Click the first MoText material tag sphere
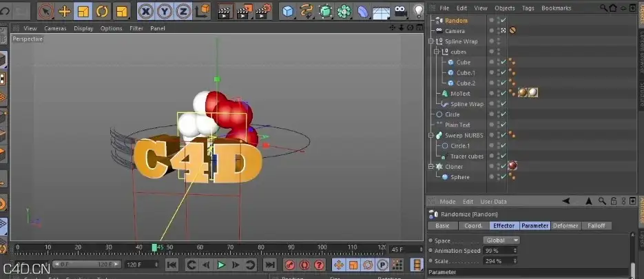644x279 pixels. click(522, 93)
